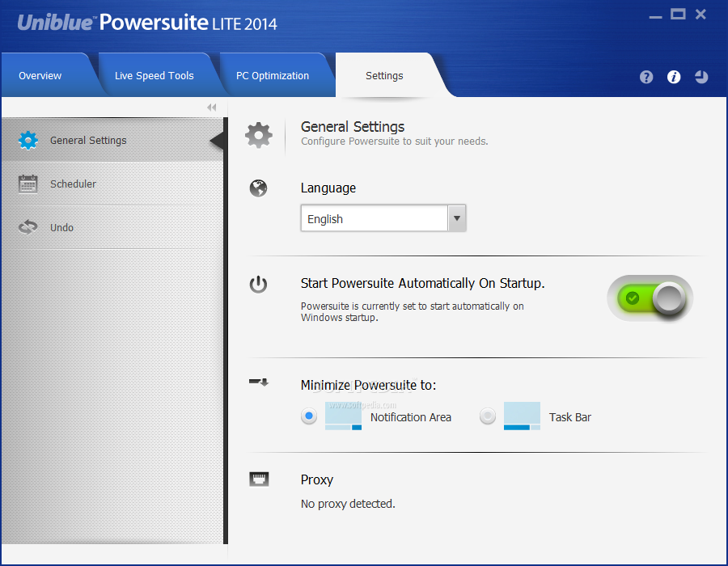The height and width of the screenshot is (566, 728).
Task: Open Scheduler in the sidebar
Action: (112, 184)
